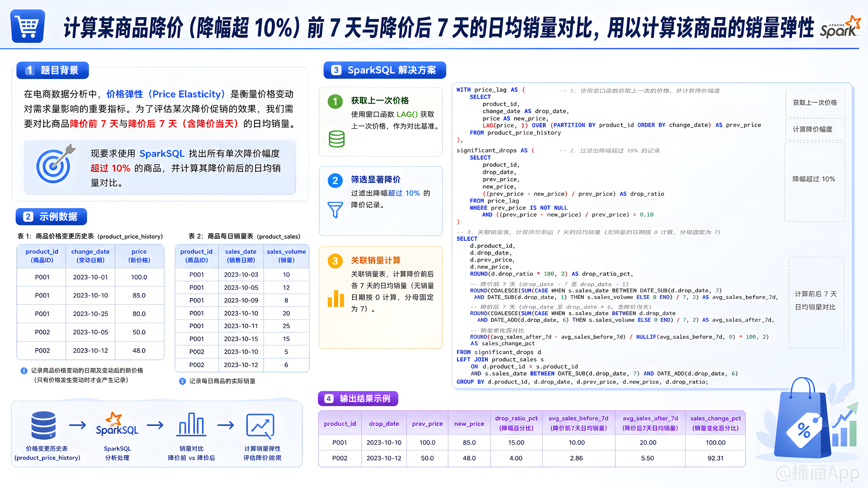Click 表 2 product_sales table caption
868x488 pixels.
(244, 236)
